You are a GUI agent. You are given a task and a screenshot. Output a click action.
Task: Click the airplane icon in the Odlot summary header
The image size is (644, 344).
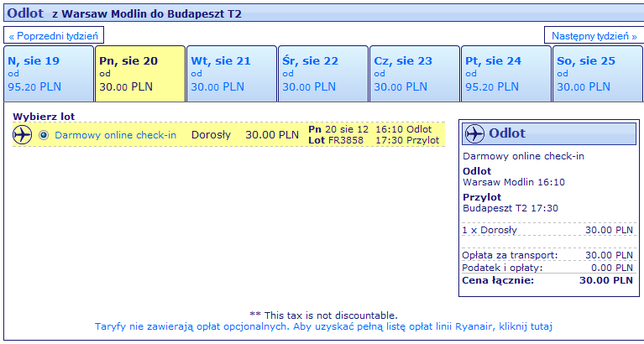474,134
